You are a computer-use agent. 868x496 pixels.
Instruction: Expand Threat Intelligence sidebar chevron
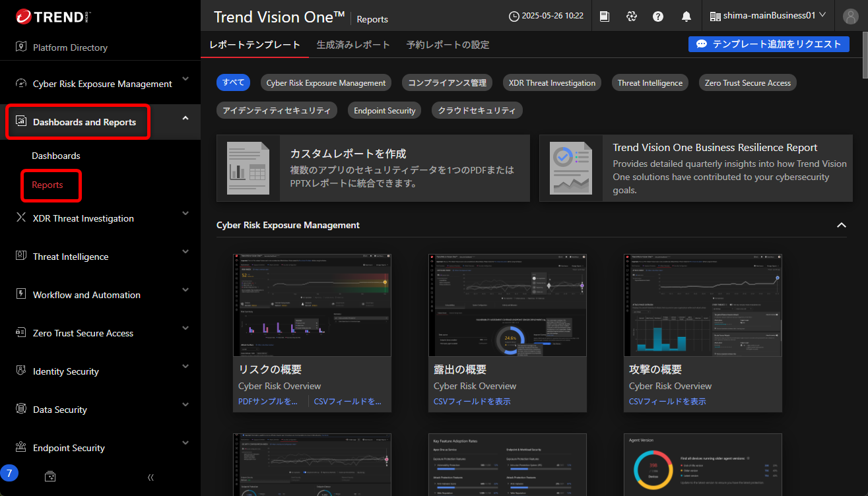185,251
